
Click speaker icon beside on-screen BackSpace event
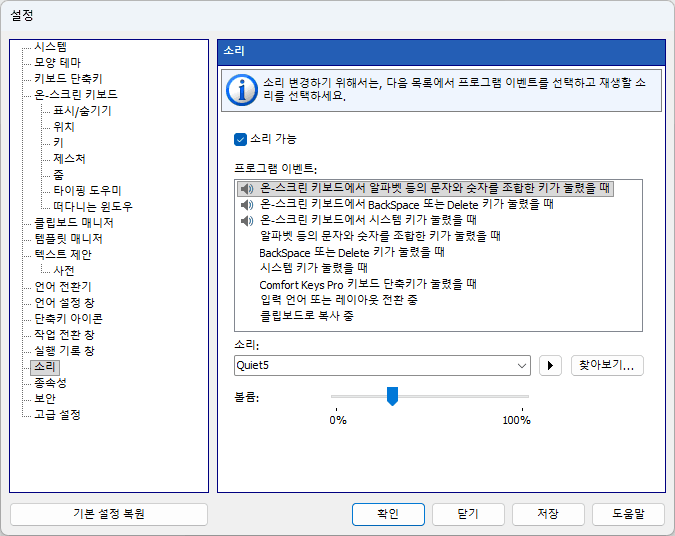pos(247,205)
